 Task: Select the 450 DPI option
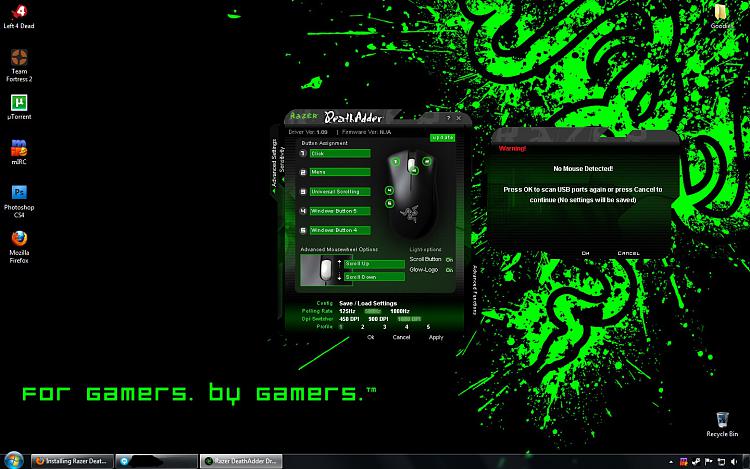click(x=349, y=319)
